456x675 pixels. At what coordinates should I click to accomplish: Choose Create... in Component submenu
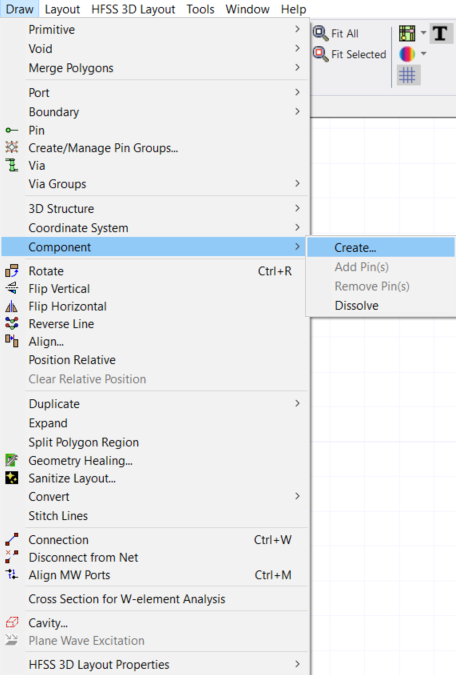pyautogui.click(x=381, y=248)
